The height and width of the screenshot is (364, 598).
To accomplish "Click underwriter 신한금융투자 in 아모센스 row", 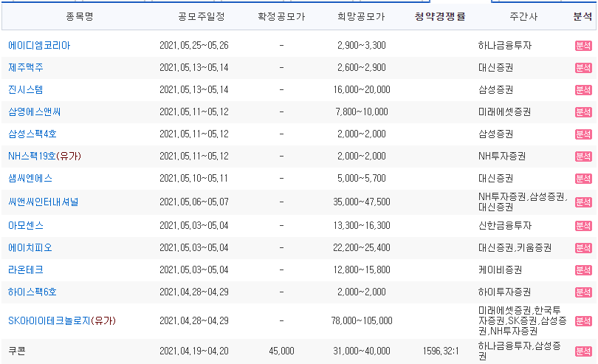I will [x=504, y=225].
